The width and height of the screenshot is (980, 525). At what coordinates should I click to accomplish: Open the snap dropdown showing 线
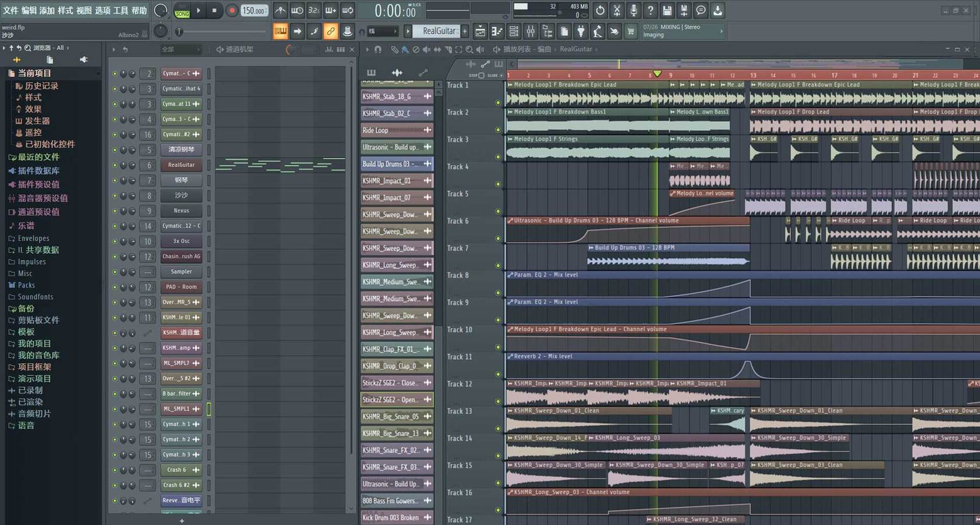(383, 31)
